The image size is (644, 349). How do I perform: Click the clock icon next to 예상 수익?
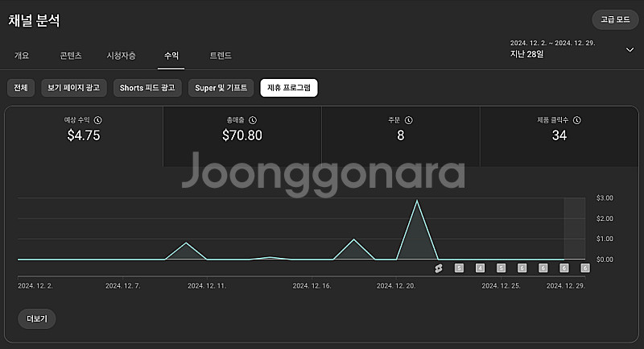point(97,120)
